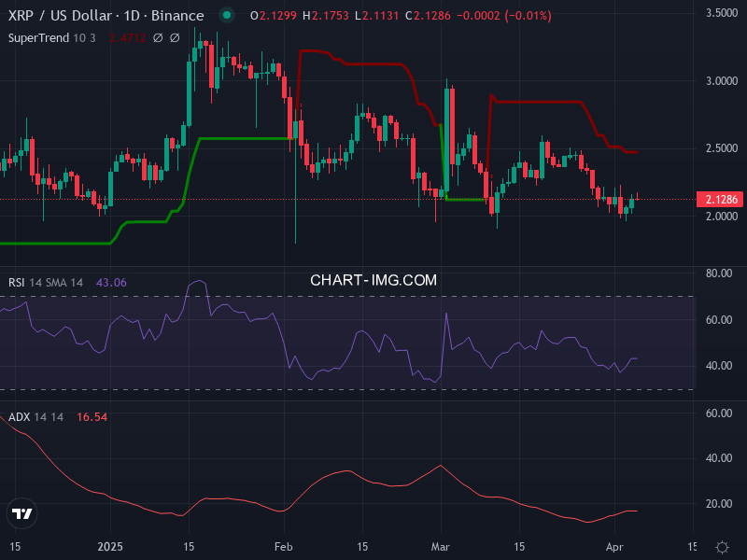Click ADX value 16.54
The height and width of the screenshot is (560, 747).
coord(92,417)
